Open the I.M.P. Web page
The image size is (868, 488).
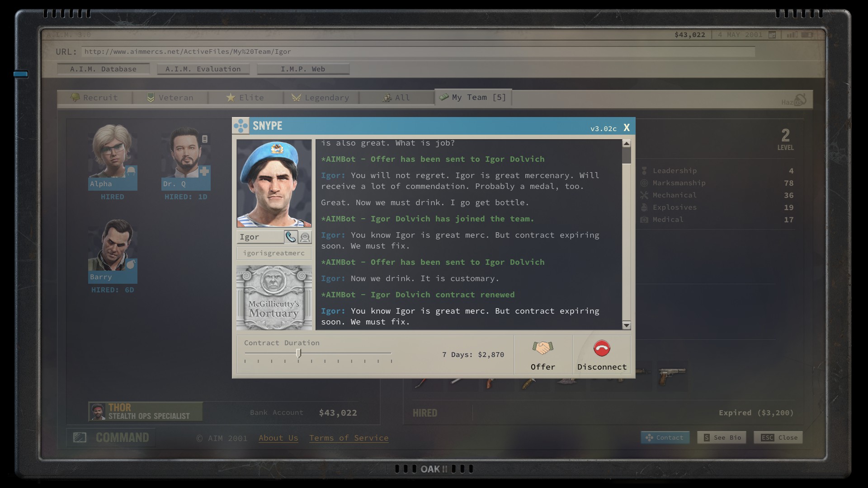[303, 69]
